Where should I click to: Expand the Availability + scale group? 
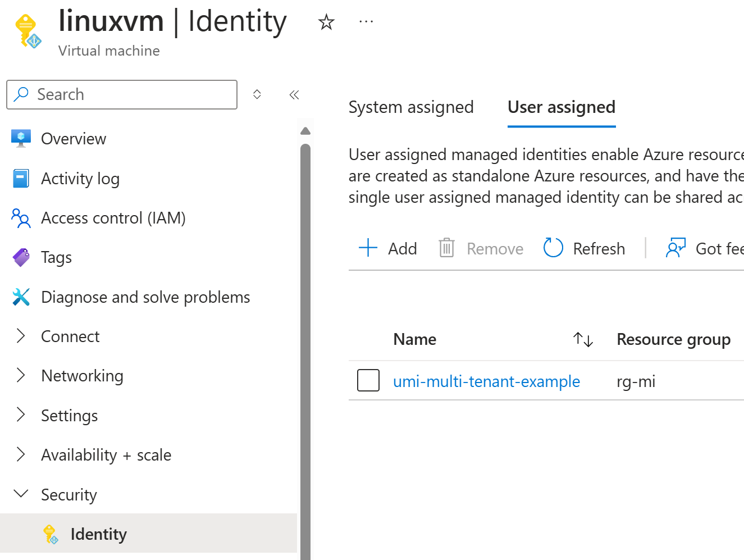pyautogui.click(x=21, y=454)
